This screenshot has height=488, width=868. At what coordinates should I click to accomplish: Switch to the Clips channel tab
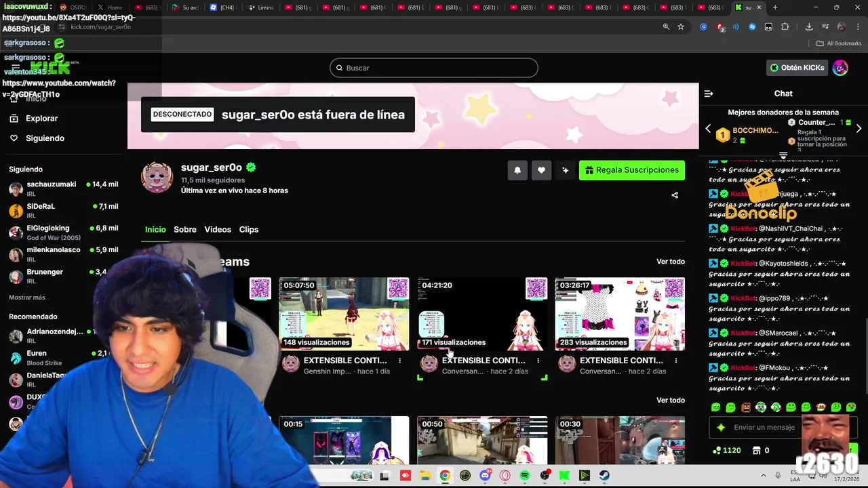249,230
